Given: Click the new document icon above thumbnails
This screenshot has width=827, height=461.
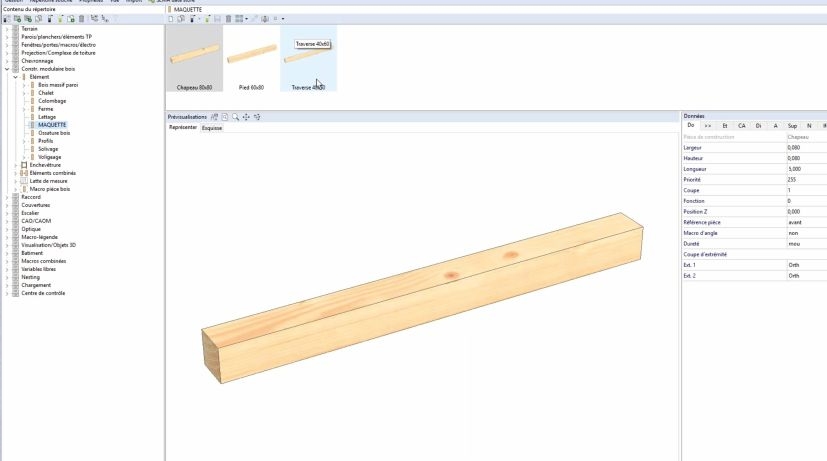Looking at the screenshot, I should pos(171,18).
